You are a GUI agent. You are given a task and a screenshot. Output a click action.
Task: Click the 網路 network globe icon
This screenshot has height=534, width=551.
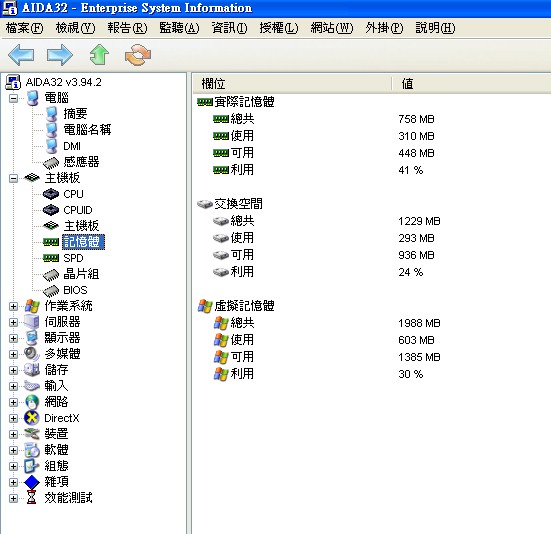coord(32,402)
